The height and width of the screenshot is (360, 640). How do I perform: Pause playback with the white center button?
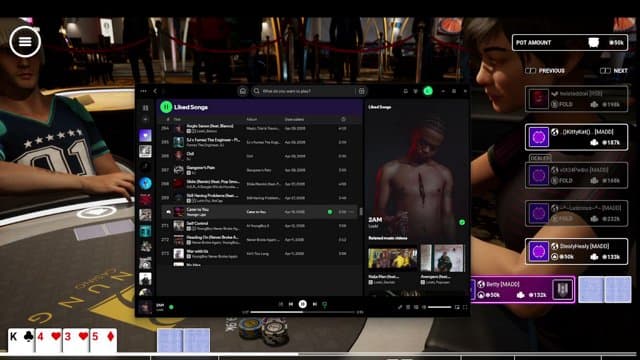click(x=302, y=304)
